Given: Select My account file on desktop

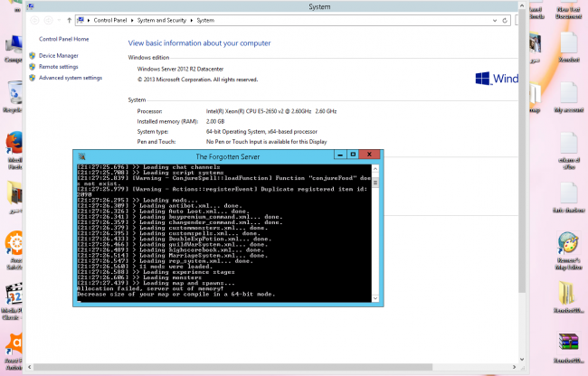Looking at the screenshot, I should pyautogui.click(x=568, y=97).
